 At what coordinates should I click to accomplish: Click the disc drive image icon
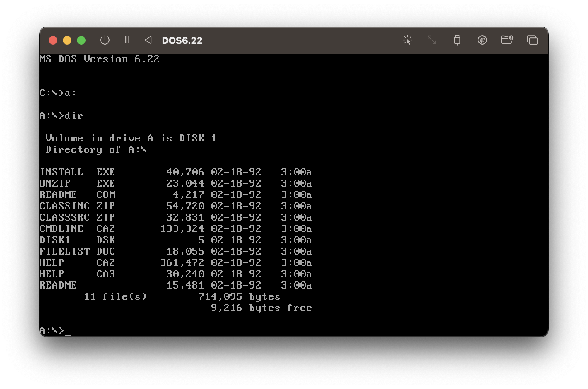[482, 40]
